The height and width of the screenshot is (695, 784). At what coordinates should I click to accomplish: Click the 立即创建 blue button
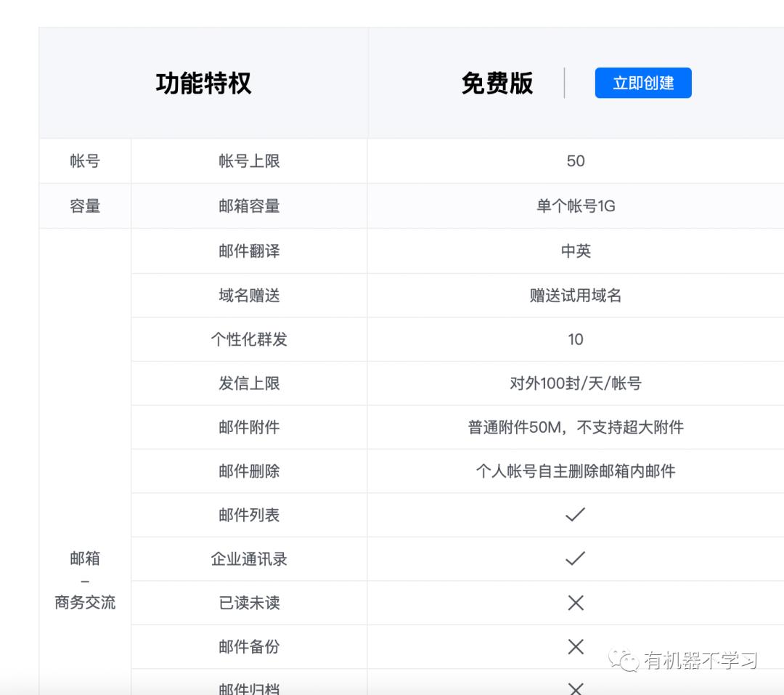(x=643, y=82)
